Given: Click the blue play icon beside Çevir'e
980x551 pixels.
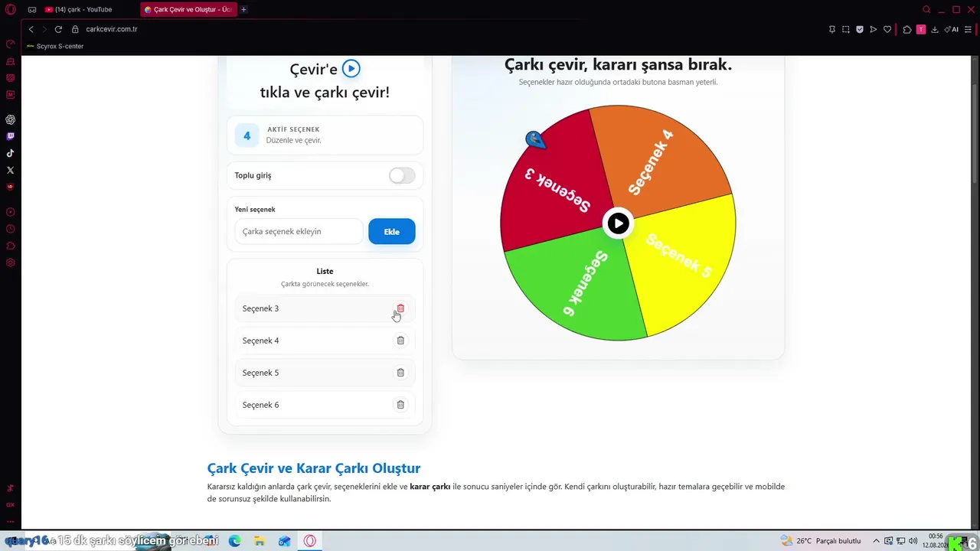Looking at the screenshot, I should (x=351, y=69).
